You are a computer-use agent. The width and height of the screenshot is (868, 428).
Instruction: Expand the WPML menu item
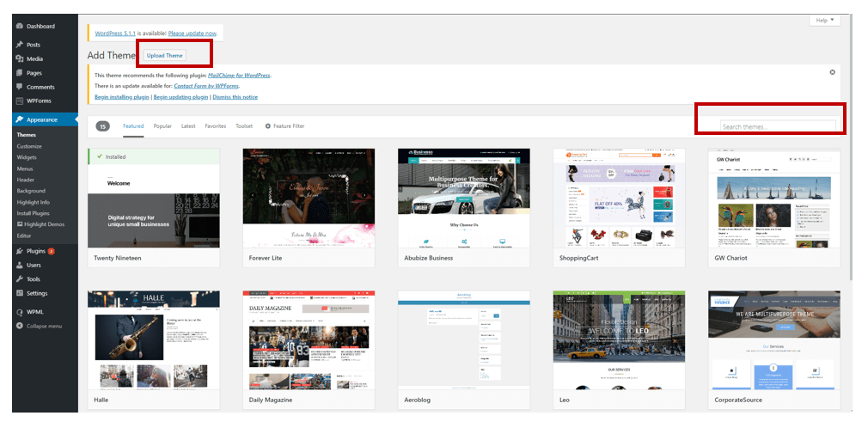[x=34, y=312]
